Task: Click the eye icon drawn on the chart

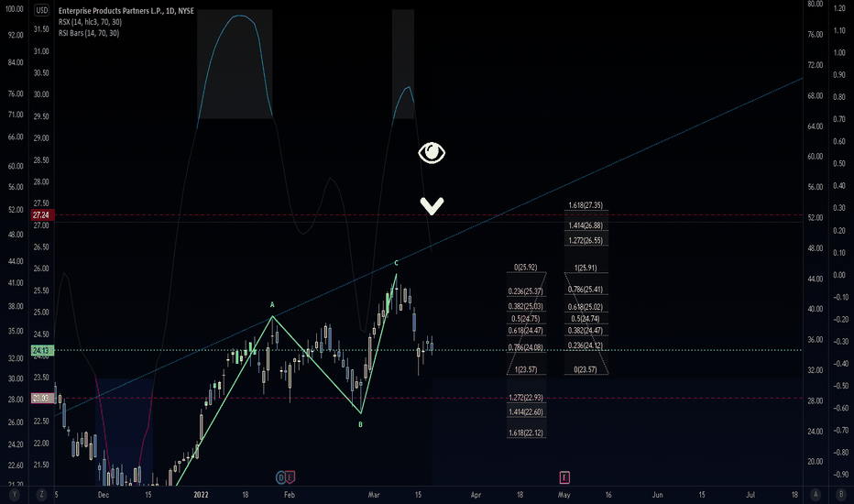Action: 432,152
